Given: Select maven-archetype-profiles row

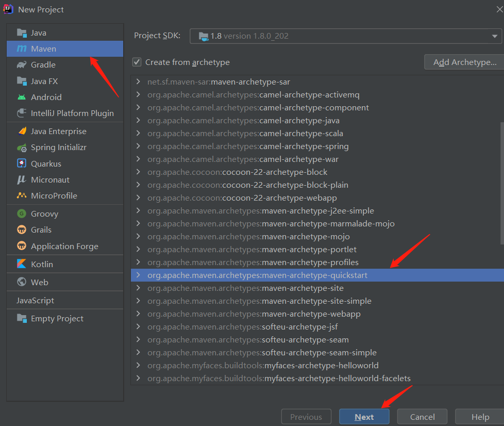Looking at the screenshot, I should 317,262.
